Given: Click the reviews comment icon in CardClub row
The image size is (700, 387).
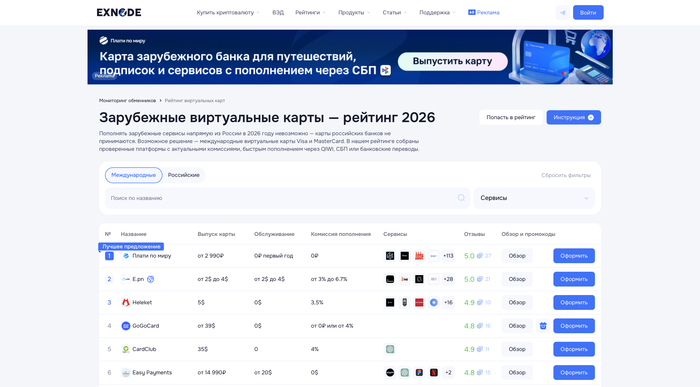Looking at the screenshot, I should [x=479, y=349].
